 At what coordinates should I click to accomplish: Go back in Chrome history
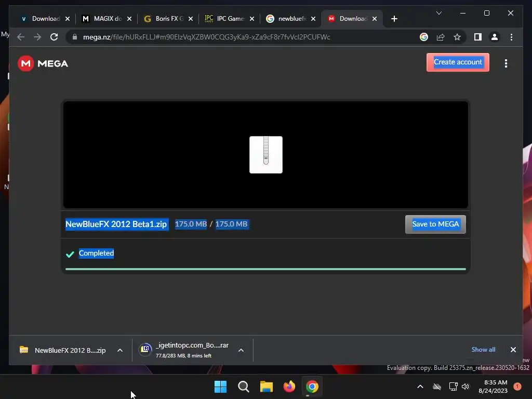(x=21, y=37)
